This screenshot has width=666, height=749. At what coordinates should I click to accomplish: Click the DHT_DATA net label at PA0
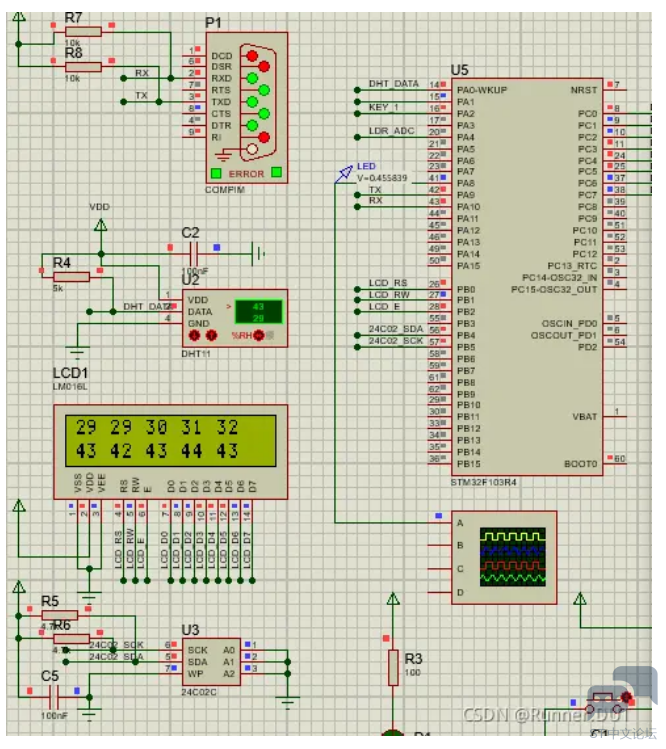[394, 84]
